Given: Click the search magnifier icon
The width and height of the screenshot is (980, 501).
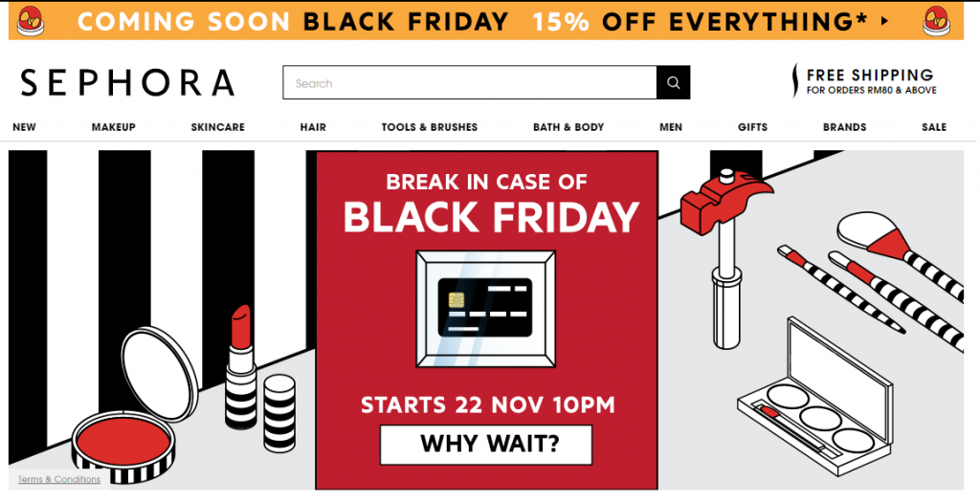Looking at the screenshot, I should (673, 83).
